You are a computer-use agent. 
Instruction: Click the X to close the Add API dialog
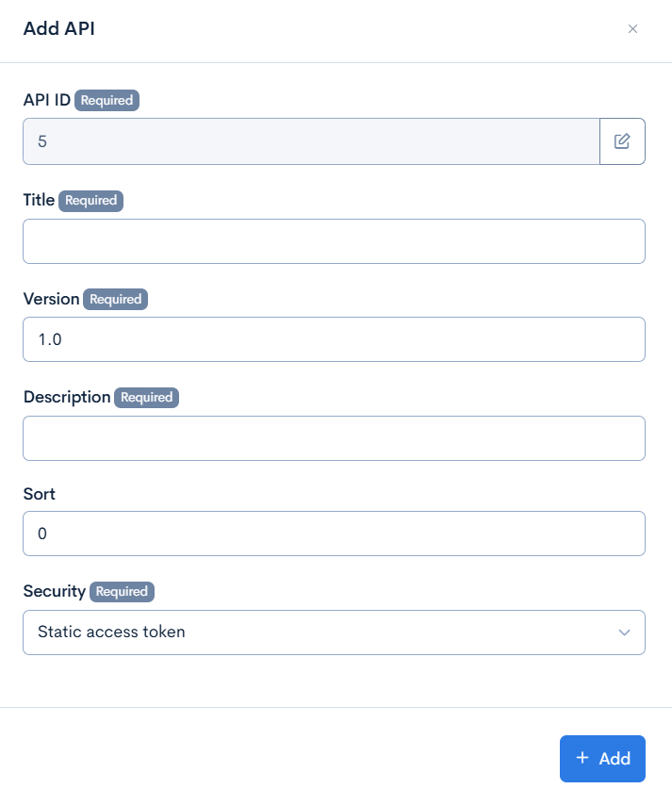click(x=632, y=29)
